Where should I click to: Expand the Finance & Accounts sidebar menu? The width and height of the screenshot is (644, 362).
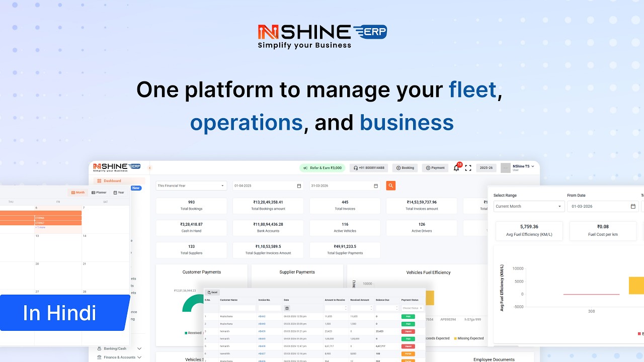[x=119, y=357]
